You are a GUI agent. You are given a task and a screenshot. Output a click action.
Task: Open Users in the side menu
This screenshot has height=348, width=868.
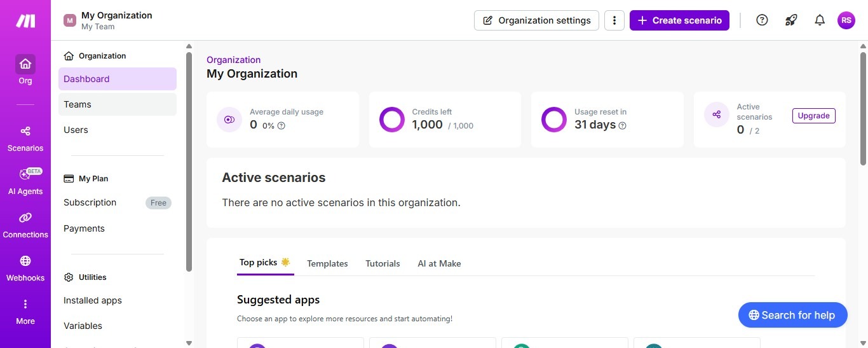[x=118, y=130]
